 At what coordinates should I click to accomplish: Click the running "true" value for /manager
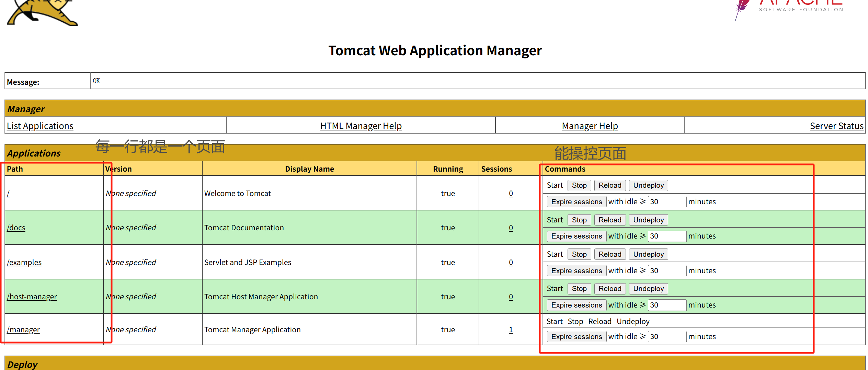[448, 329]
